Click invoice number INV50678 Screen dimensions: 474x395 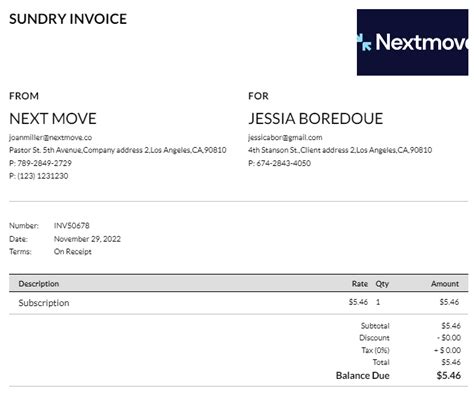coord(72,226)
